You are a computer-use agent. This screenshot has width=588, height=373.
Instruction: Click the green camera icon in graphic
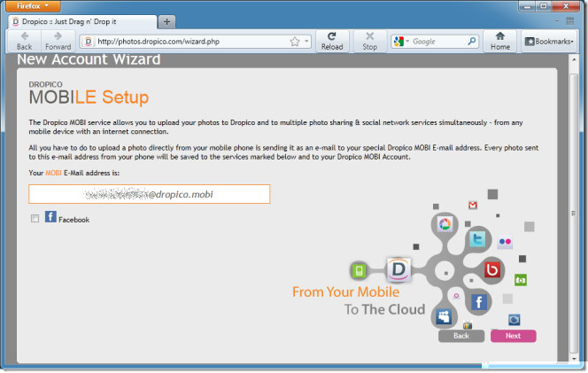point(521,280)
